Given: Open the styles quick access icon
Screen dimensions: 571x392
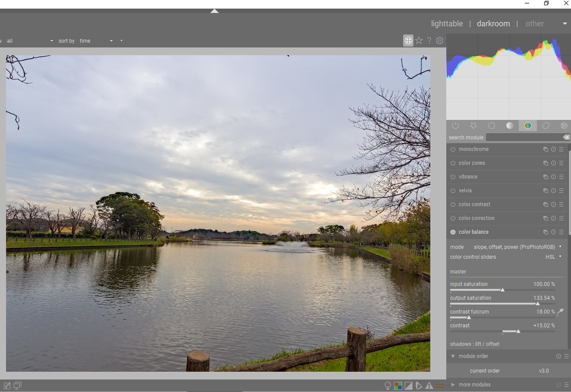Looking at the screenshot, I should 7,386.
